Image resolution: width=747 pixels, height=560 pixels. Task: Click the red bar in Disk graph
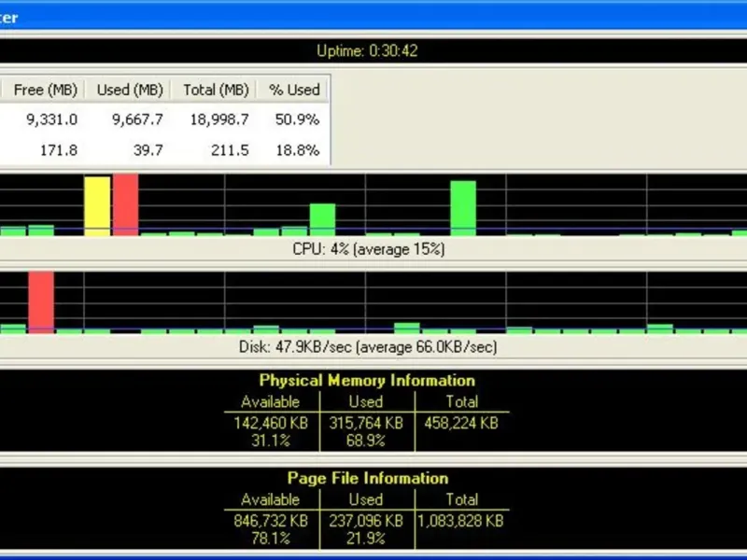[x=41, y=302]
